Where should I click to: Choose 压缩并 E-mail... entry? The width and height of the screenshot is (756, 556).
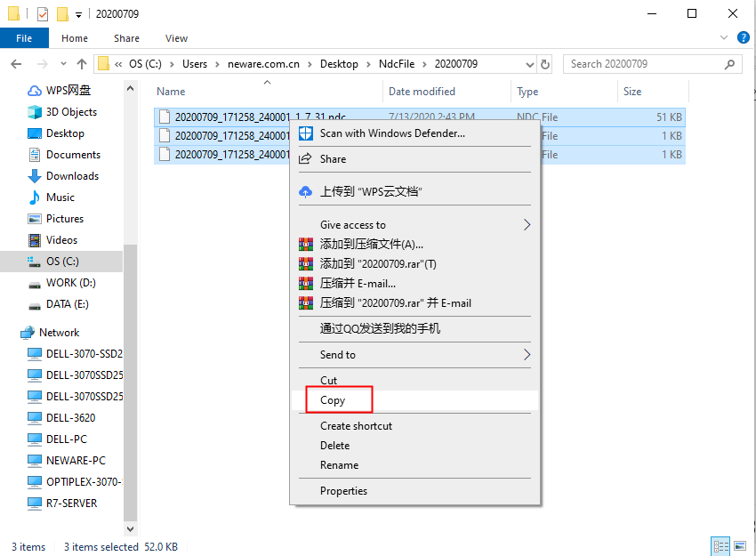(414, 284)
